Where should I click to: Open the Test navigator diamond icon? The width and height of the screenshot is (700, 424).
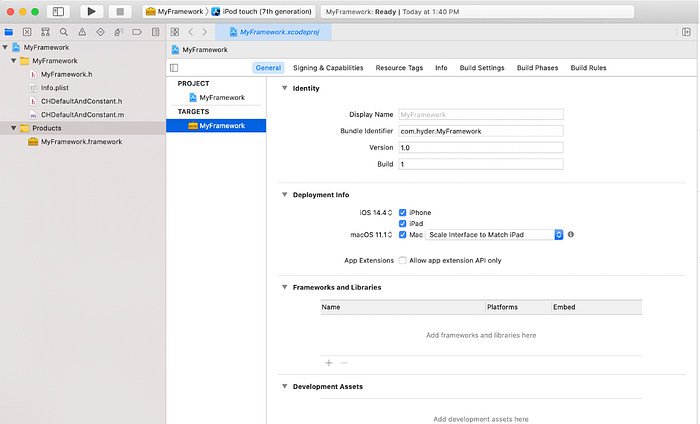[x=100, y=32]
